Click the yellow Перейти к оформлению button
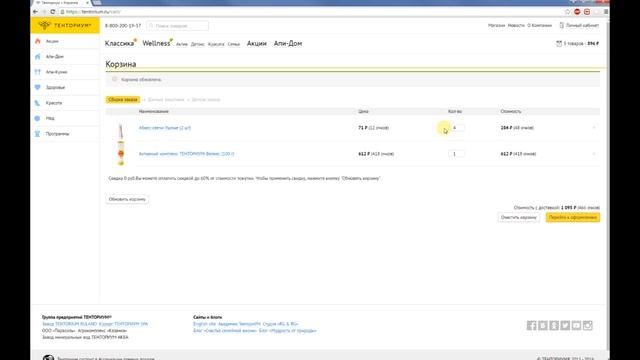The height and width of the screenshot is (360, 640). click(x=573, y=218)
